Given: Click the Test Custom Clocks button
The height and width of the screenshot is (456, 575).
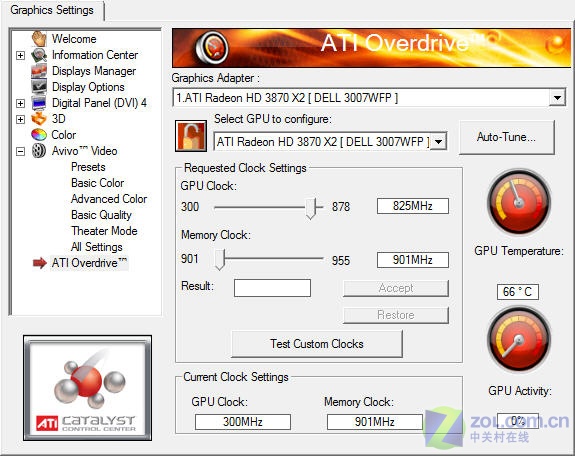Looking at the screenshot, I should [317, 344].
